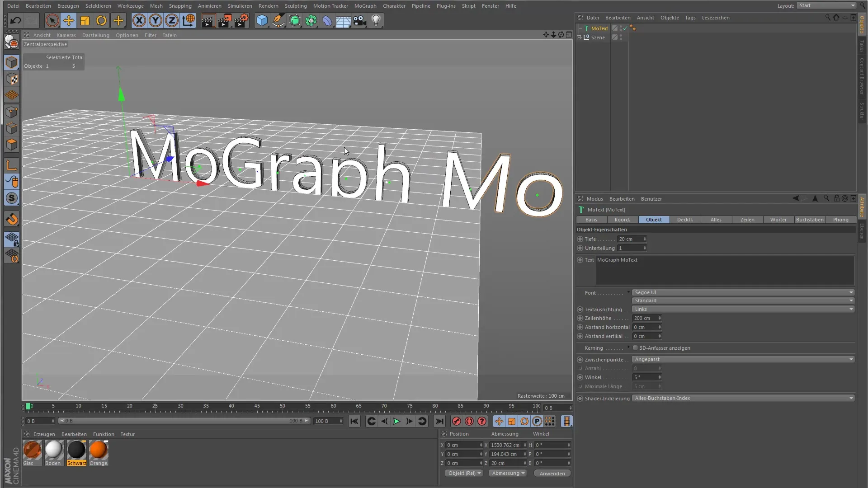Jump to the end of animation
Image resolution: width=868 pixels, height=488 pixels.
click(x=439, y=421)
